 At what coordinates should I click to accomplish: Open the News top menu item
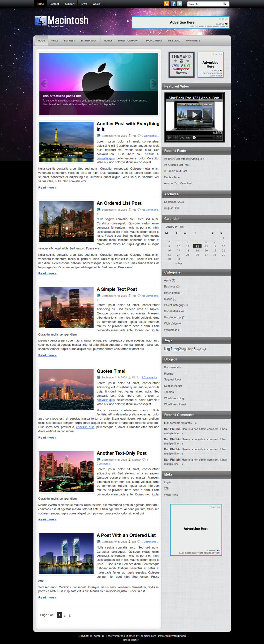[84, 4]
